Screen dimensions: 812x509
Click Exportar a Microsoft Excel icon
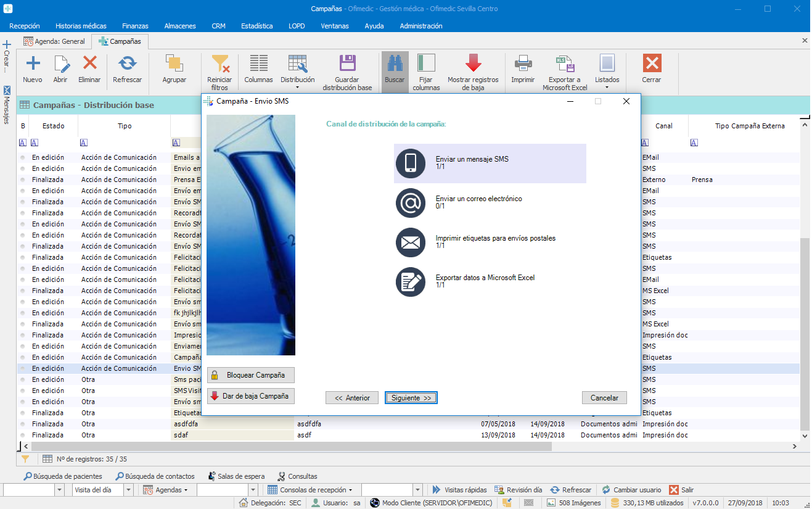tap(565, 64)
